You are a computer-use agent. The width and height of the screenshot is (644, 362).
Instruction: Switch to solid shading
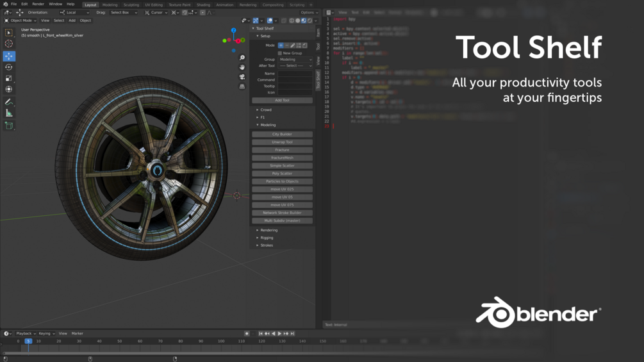[298, 21]
